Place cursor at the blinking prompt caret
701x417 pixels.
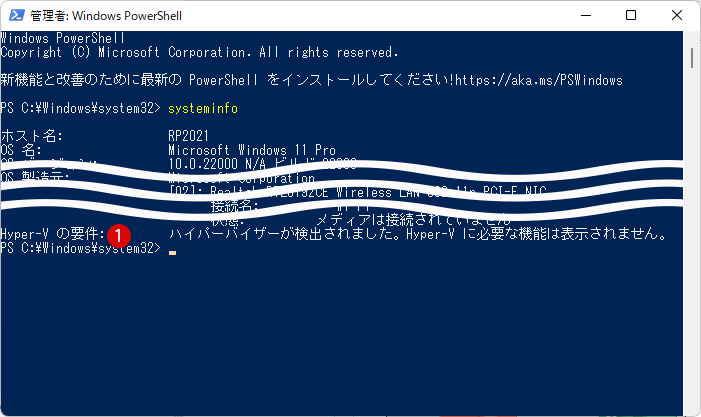172,253
